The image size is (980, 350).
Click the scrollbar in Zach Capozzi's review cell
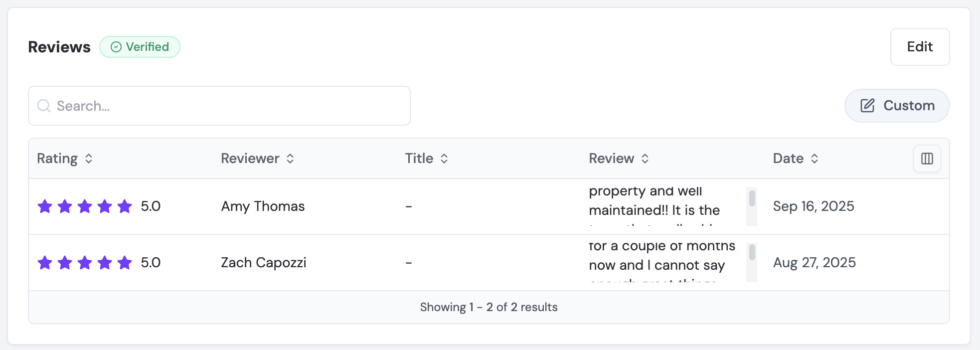click(x=752, y=262)
